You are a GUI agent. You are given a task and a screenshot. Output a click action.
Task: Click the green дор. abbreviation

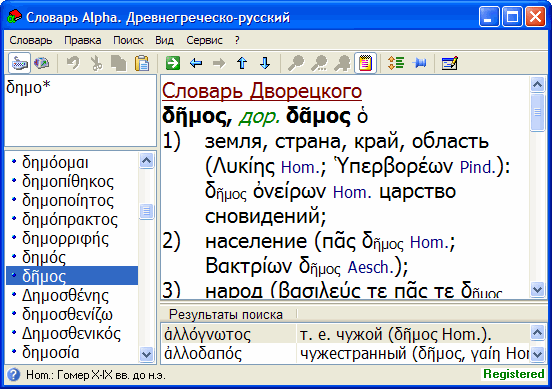(259, 117)
